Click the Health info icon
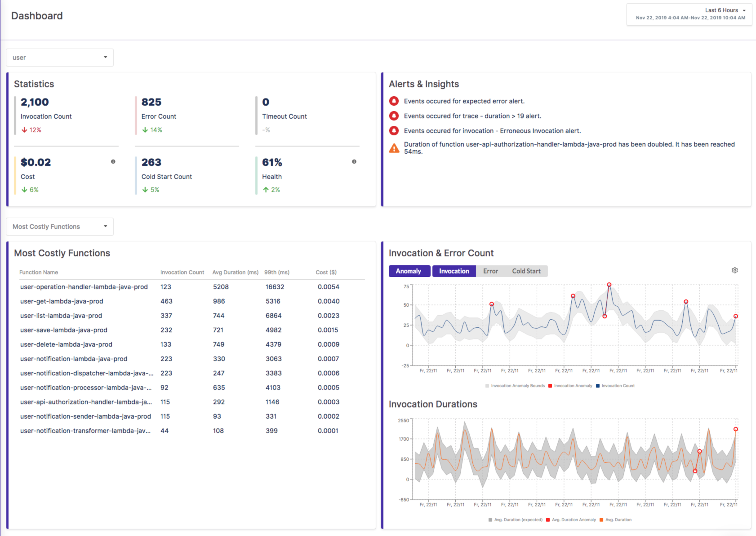 (x=354, y=161)
